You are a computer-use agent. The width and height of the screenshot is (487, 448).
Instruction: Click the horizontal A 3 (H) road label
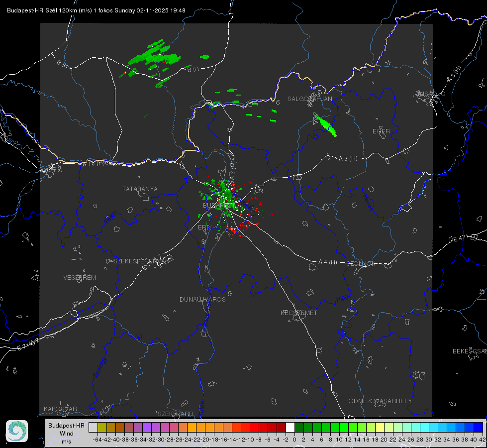[x=348, y=159]
